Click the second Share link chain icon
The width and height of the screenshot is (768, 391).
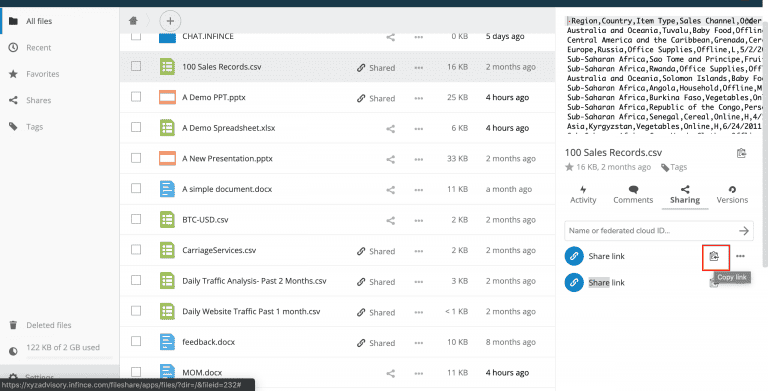point(574,283)
